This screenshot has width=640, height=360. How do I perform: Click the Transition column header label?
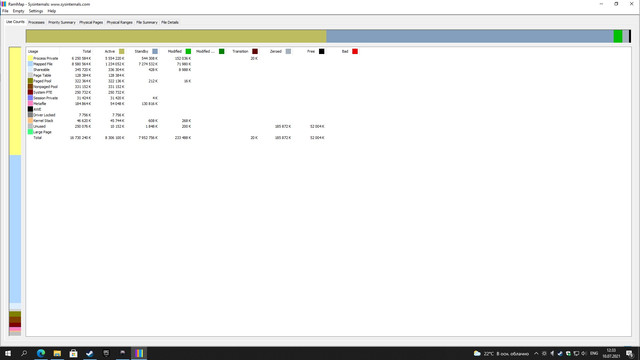tap(240, 51)
